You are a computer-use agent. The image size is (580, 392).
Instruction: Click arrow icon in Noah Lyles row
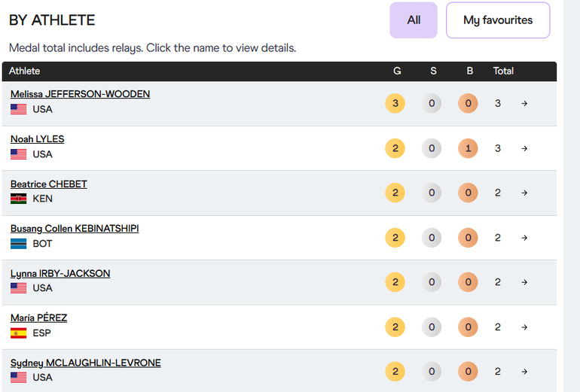[524, 148]
